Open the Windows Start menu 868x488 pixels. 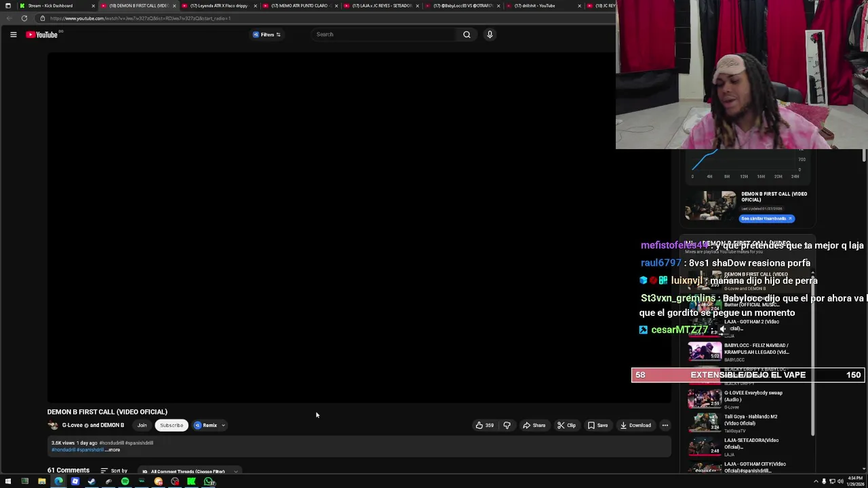click(8, 482)
